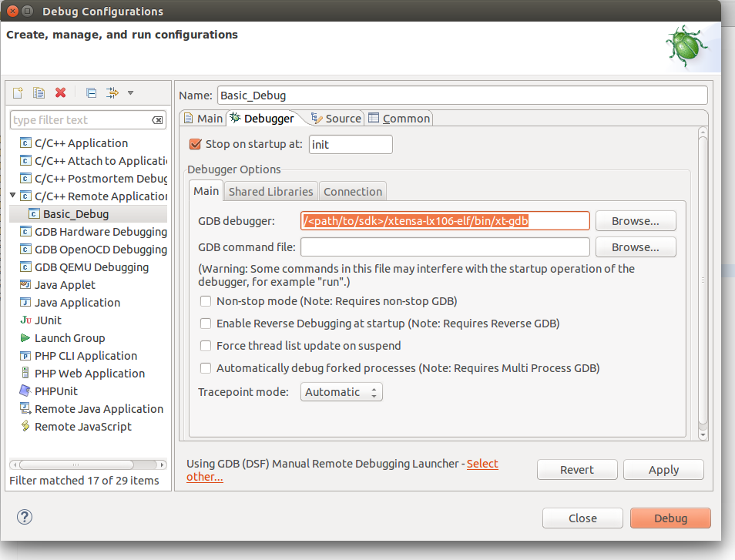
Task: Collapse all launch configuration types
Action: (91, 92)
